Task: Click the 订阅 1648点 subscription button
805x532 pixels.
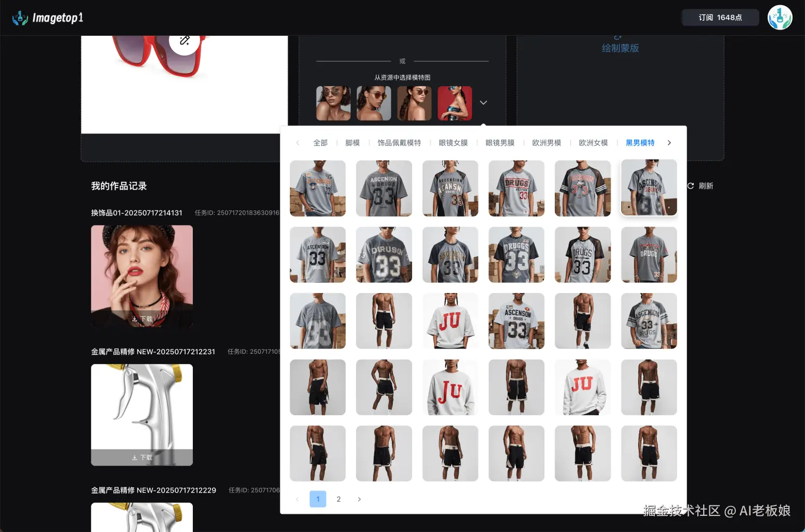Action: tap(720, 18)
